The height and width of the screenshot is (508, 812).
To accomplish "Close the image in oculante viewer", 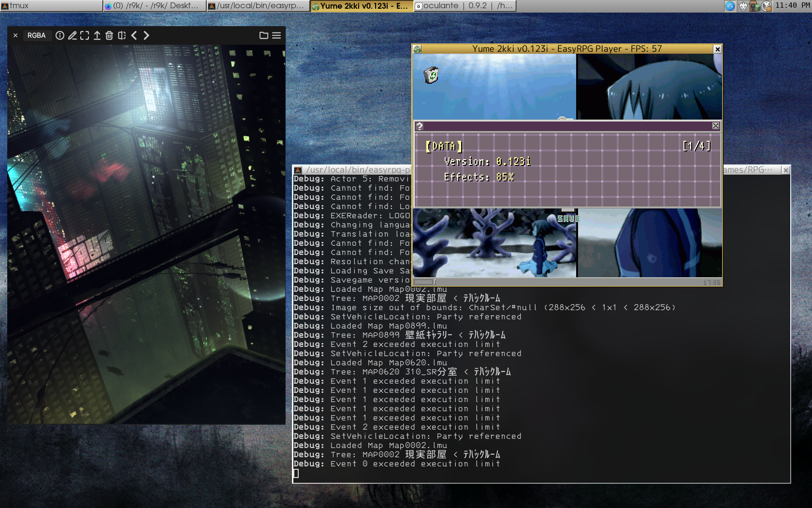I will [15, 35].
